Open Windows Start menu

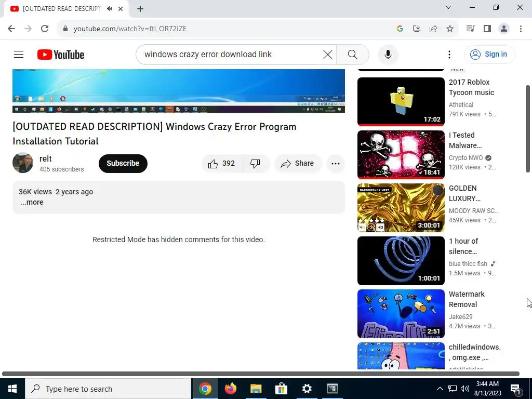[x=12, y=389]
